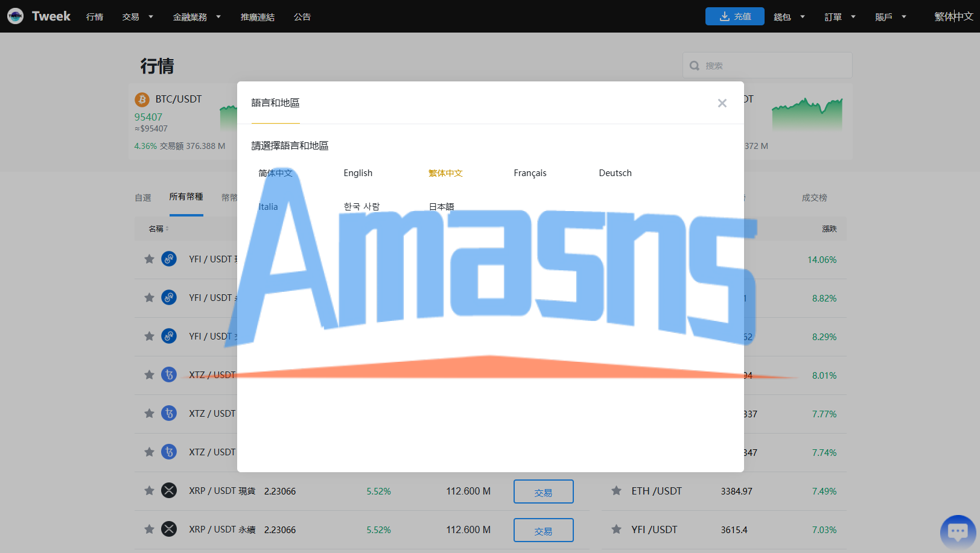The width and height of the screenshot is (980, 553).
Task: Select 日本語 language option
Action: click(441, 207)
